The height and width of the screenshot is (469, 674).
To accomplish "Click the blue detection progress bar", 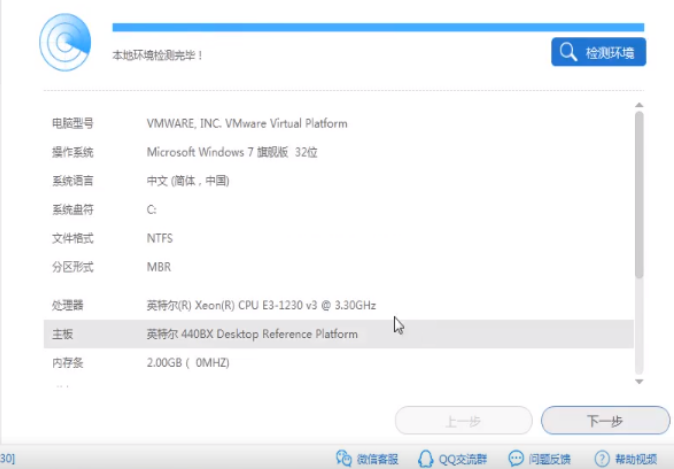I will pyautogui.click(x=378, y=28).
